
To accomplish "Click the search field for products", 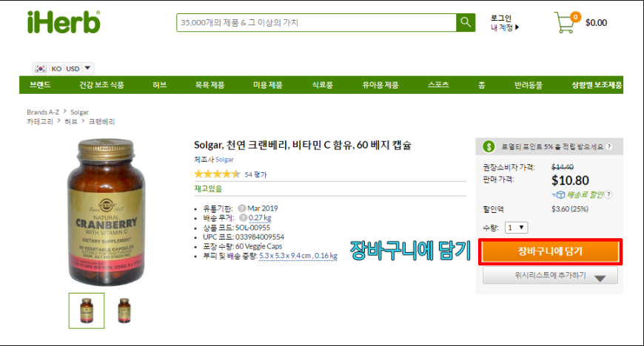I will click(316, 23).
